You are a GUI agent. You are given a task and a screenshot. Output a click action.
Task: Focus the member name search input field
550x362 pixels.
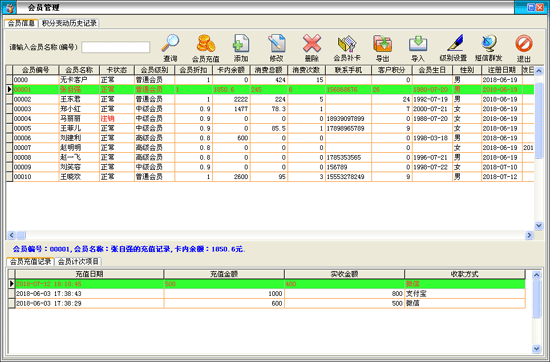click(x=116, y=47)
